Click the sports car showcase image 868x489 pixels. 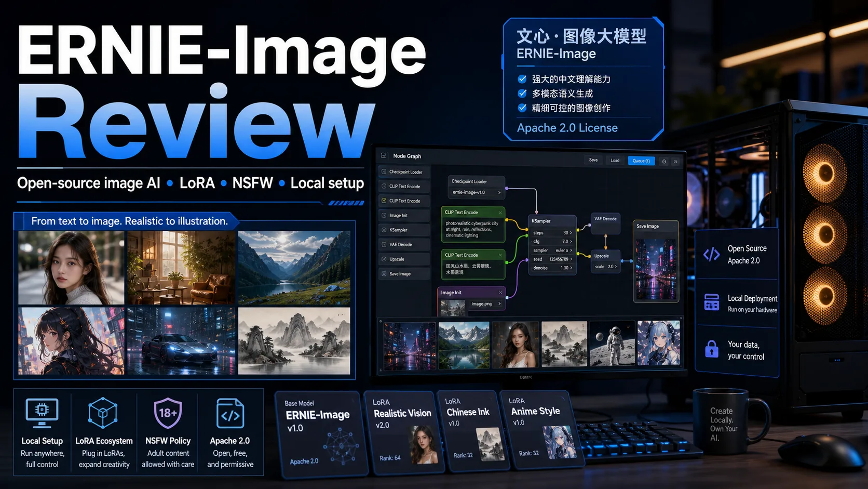181,341
